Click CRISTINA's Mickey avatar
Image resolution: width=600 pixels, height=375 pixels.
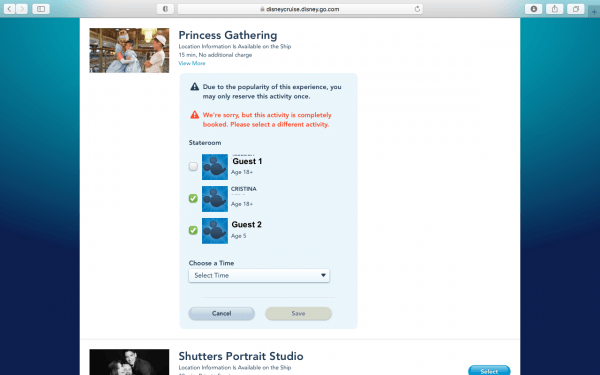[215, 199]
